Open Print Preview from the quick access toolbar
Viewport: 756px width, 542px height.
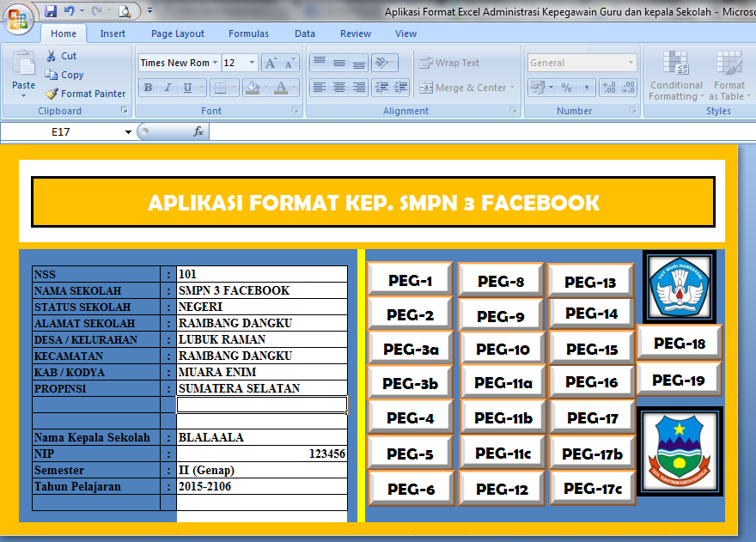(x=125, y=10)
